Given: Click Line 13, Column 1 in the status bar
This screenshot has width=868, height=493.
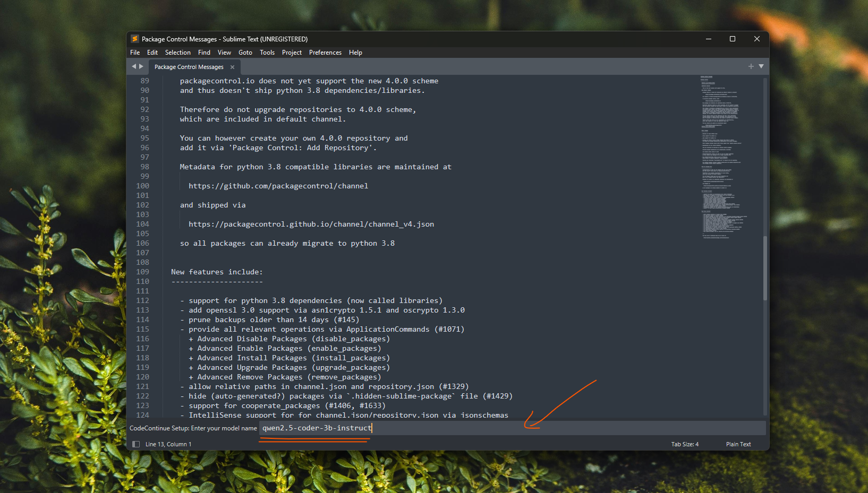Looking at the screenshot, I should click(168, 444).
